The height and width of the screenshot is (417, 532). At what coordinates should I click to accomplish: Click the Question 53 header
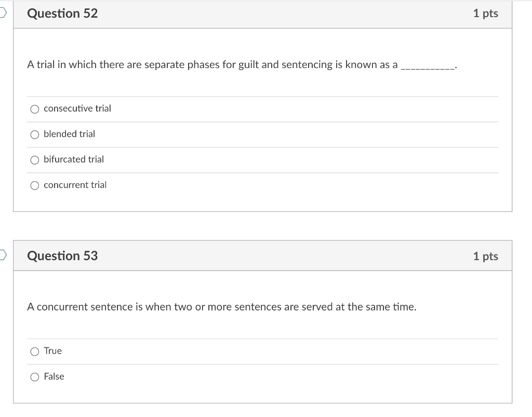(62, 255)
